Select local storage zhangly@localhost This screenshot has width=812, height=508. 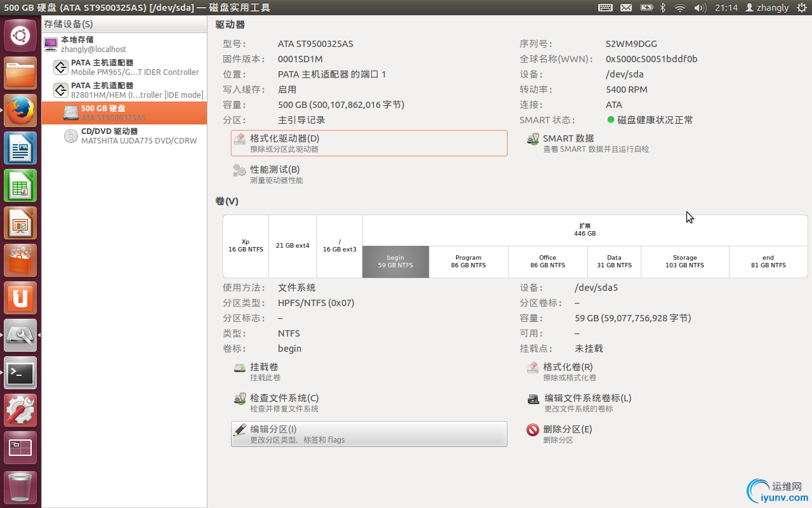click(124, 44)
